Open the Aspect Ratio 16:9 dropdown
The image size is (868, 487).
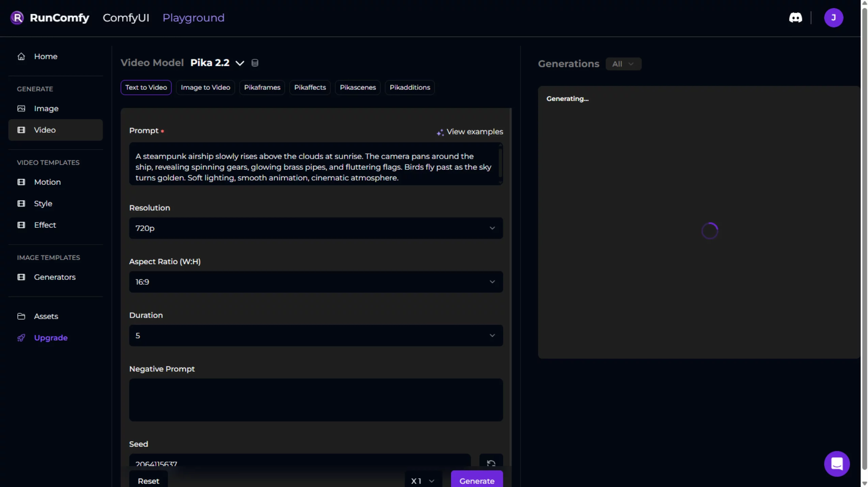[x=316, y=282]
